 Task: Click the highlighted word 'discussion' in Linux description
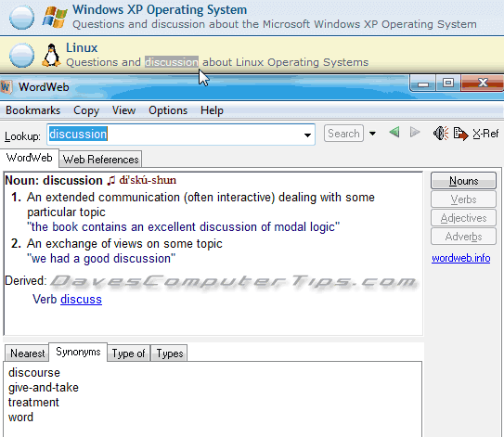172,61
